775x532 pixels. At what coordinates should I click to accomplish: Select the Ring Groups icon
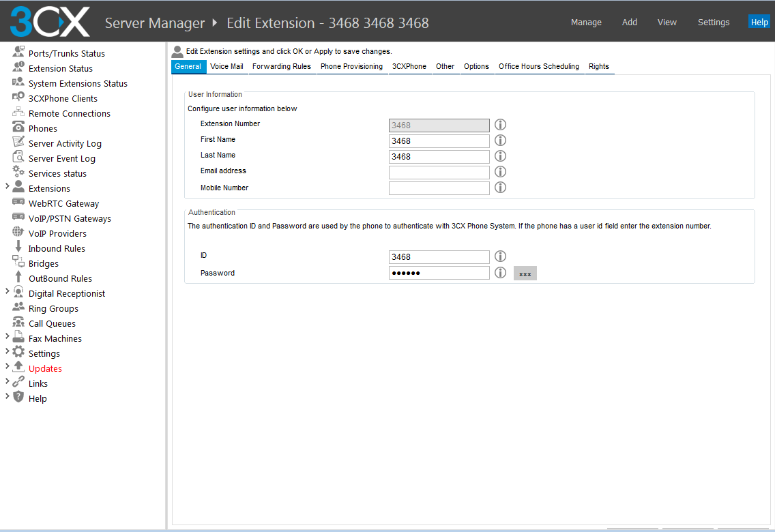[18, 308]
